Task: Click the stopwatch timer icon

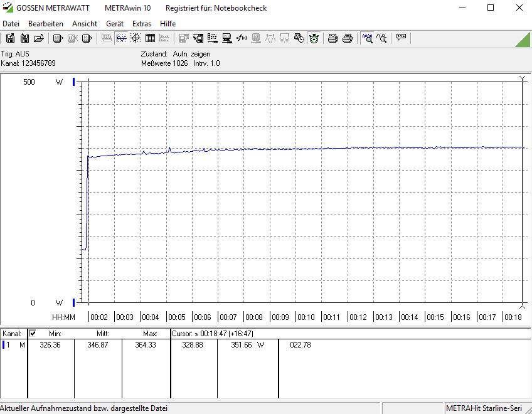Action: click(x=314, y=38)
